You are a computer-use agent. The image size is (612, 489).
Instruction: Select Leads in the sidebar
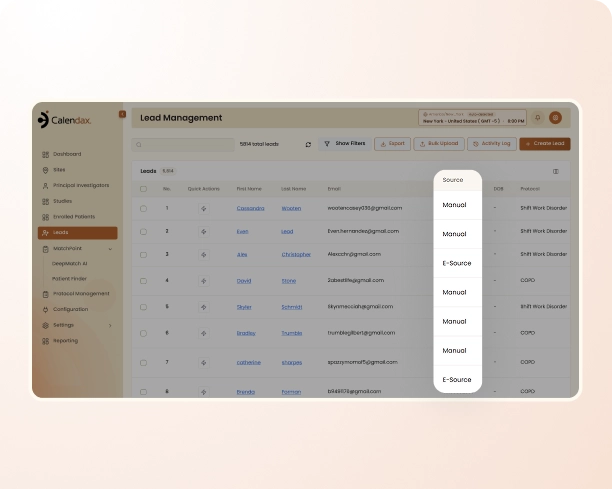(77, 233)
